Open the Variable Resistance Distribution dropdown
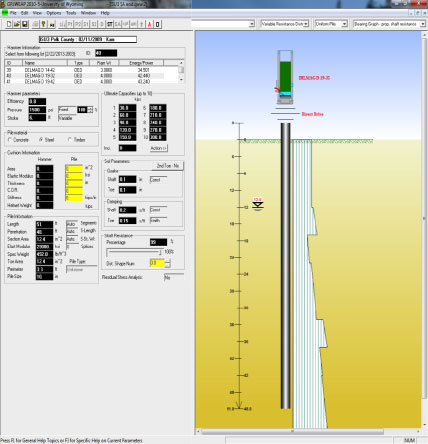This screenshot has width=428, height=444. (x=284, y=24)
